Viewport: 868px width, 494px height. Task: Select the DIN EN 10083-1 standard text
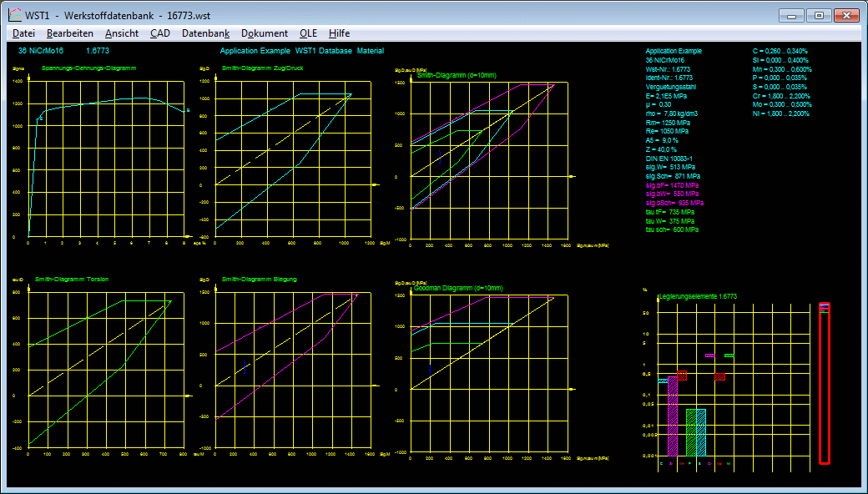(x=669, y=159)
